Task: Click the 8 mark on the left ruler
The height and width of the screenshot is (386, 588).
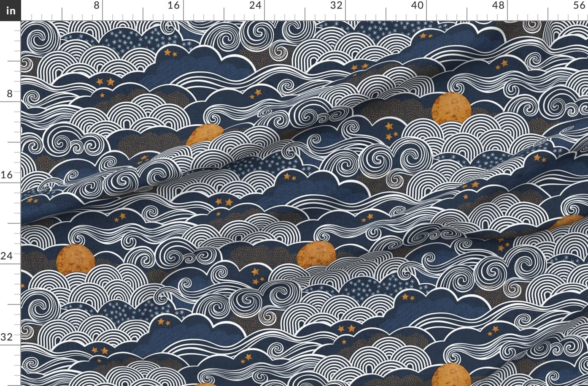Action: 9,94
